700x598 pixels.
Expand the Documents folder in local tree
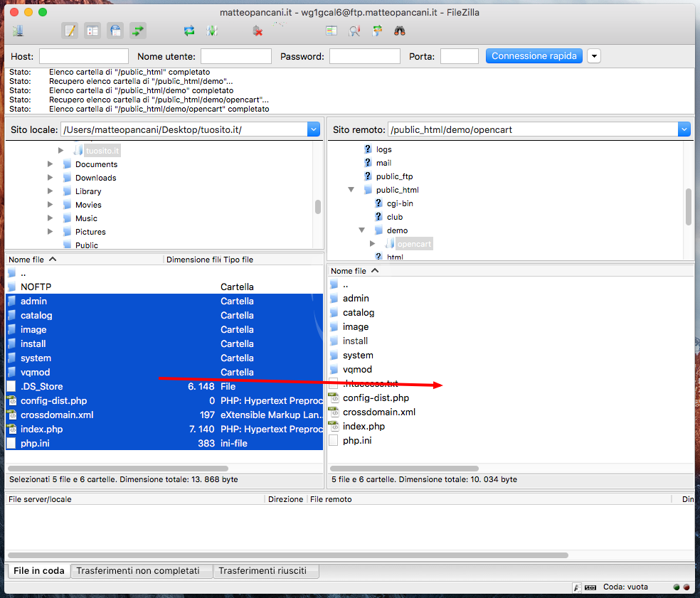(x=50, y=164)
